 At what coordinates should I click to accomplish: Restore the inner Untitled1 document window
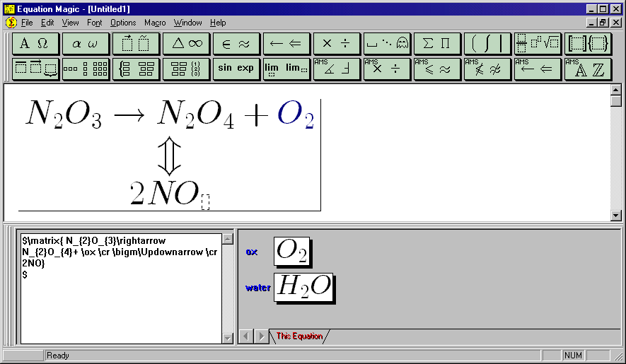tap(603, 23)
